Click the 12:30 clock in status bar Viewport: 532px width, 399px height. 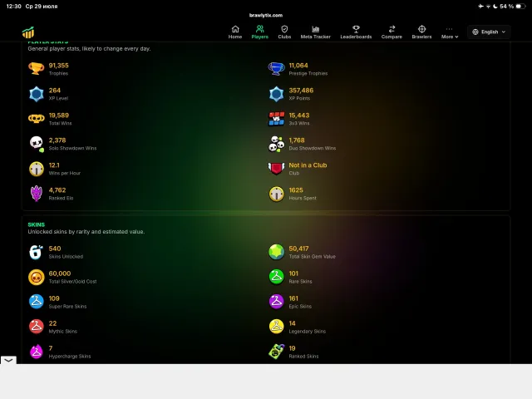coord(13,6)
